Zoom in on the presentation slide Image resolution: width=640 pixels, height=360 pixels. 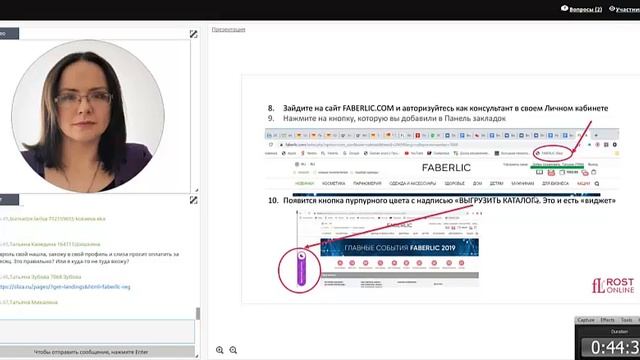tap(220, 350)
